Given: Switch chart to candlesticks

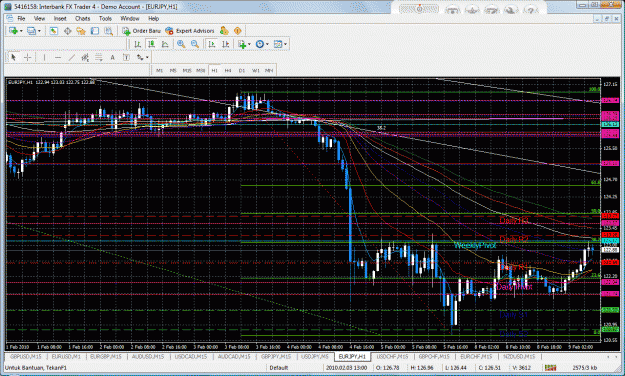Looking at the screenshot, I should coord(151,44).
